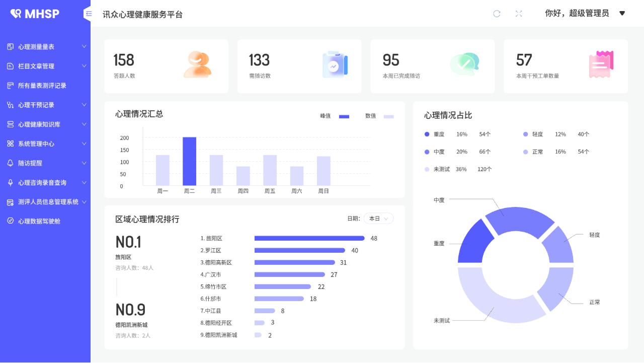
Task: Collapse the sidebar using the fold icon
Action: [89, 14]
